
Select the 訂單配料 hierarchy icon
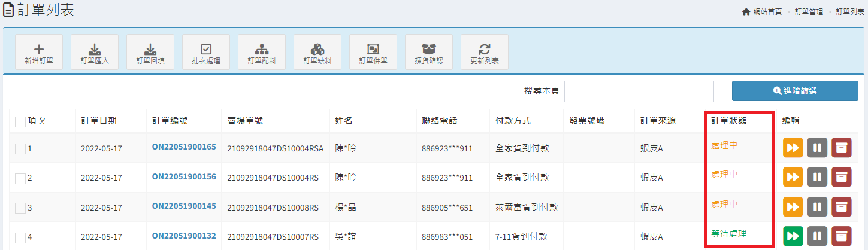pos(261,52)
